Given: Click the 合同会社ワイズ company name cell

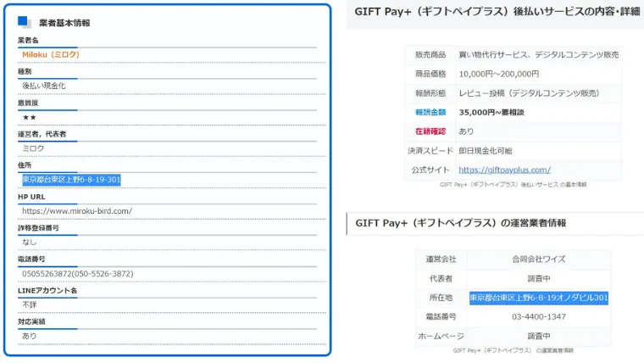Looking at the screenshot, I should click(537, 259).
